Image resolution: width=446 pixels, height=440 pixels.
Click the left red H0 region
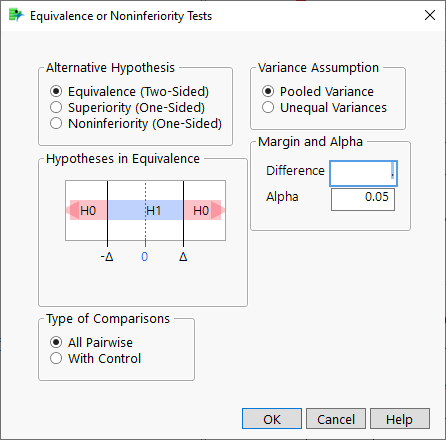pos(87,210)
